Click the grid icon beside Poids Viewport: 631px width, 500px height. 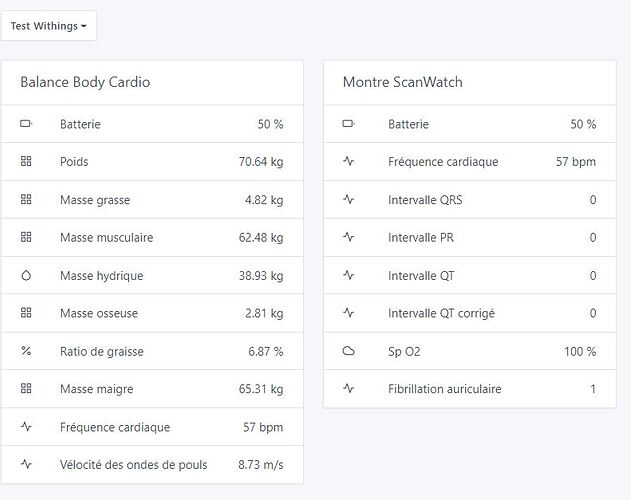26,162
